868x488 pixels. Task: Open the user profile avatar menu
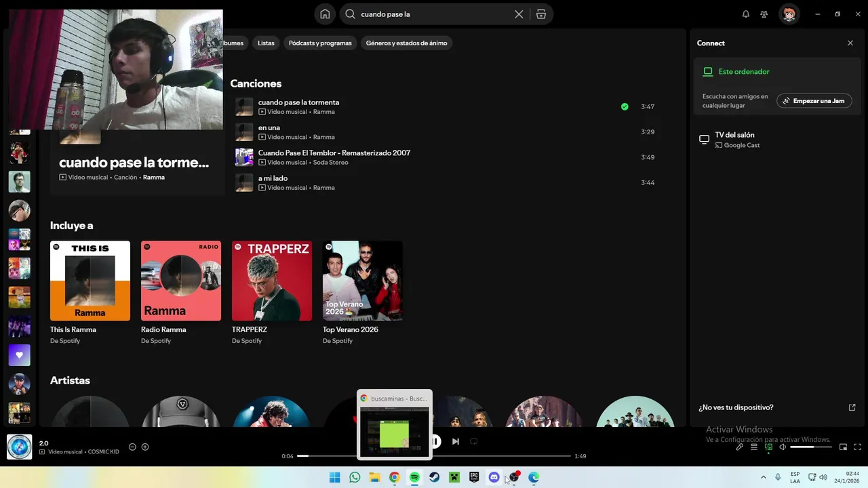click(789, 14)
